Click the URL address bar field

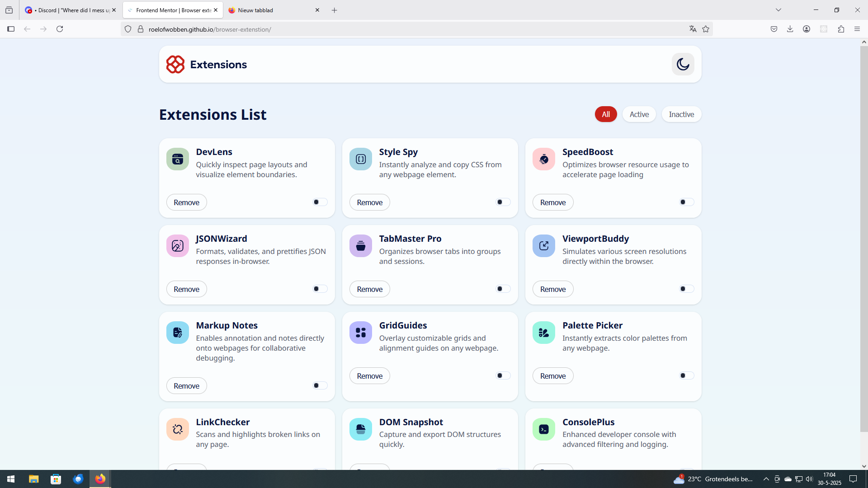407,29
